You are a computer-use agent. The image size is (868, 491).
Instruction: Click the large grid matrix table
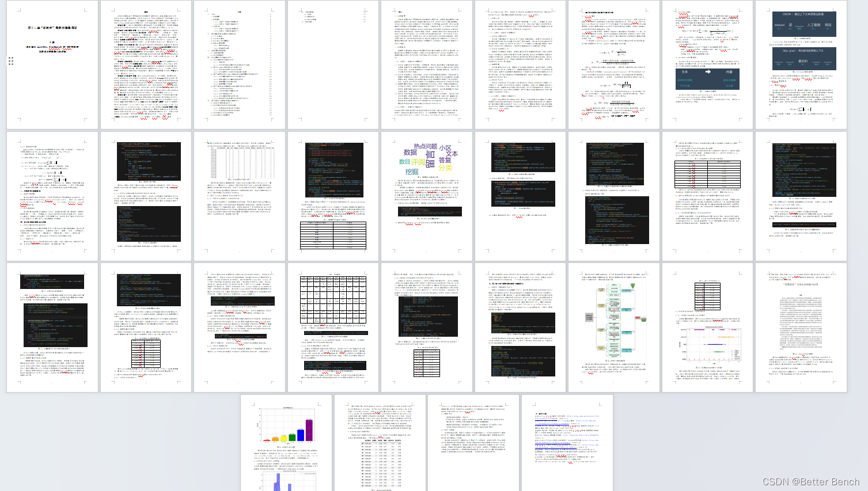pos(334,299)
